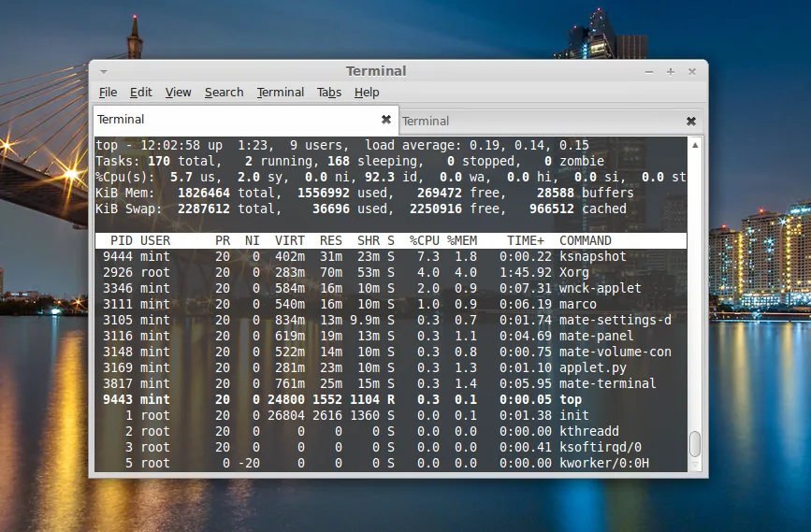The height and width of the screenshot is (532, 811).
Task: Click the 1:45.92 Xorg time value
Action: [x=526, y=272]
